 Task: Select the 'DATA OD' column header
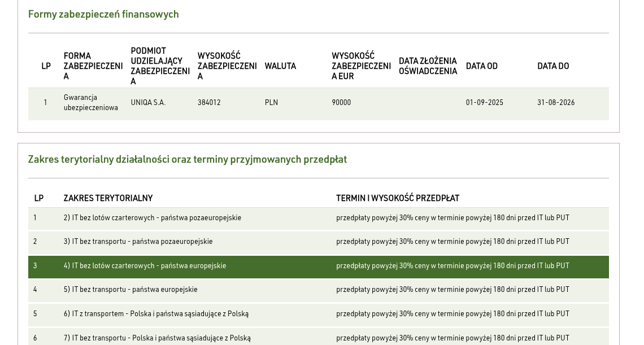click(x=481, y=66)
